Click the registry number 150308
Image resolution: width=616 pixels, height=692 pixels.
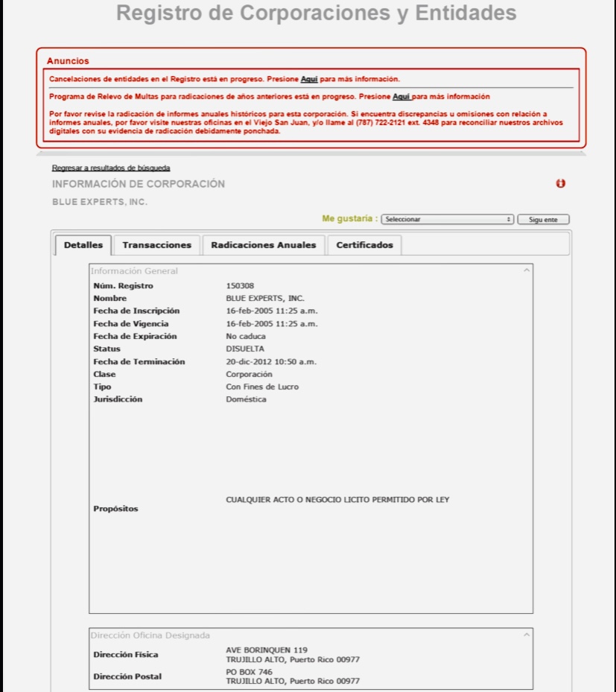coord(240,286)
